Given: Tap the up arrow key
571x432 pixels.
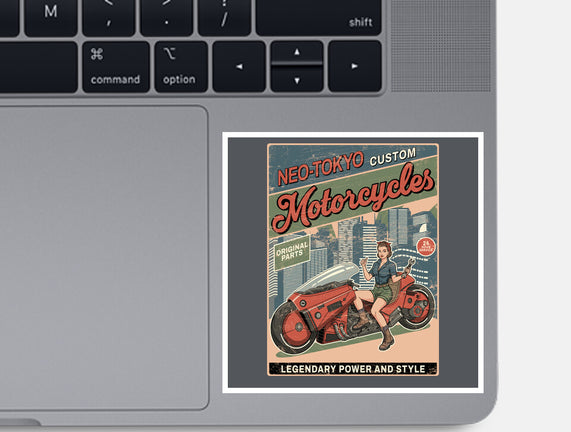Looking at the screenshot, I should (297, 52).
